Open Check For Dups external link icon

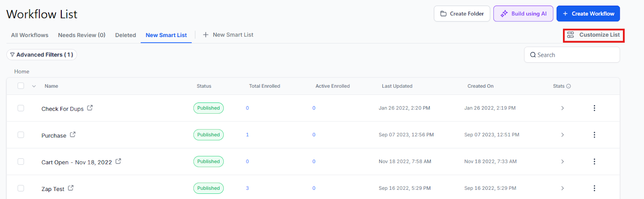click(90, 108)
